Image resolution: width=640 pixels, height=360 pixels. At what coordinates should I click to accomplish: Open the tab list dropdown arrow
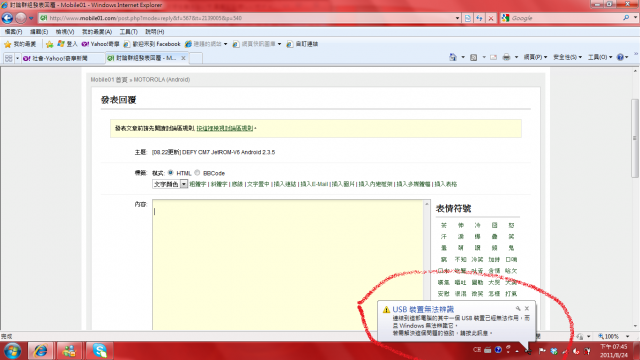pos(17,58)
